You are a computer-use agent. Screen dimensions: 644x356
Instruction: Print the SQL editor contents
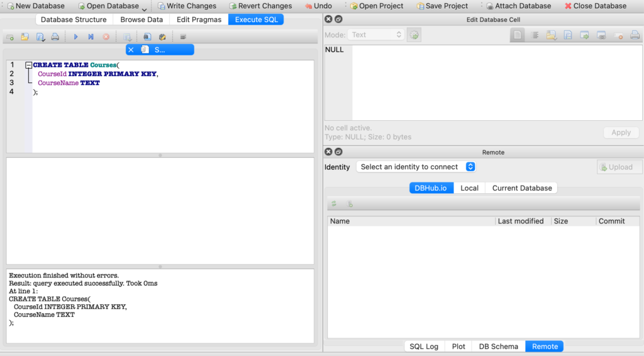coord(55,37)
